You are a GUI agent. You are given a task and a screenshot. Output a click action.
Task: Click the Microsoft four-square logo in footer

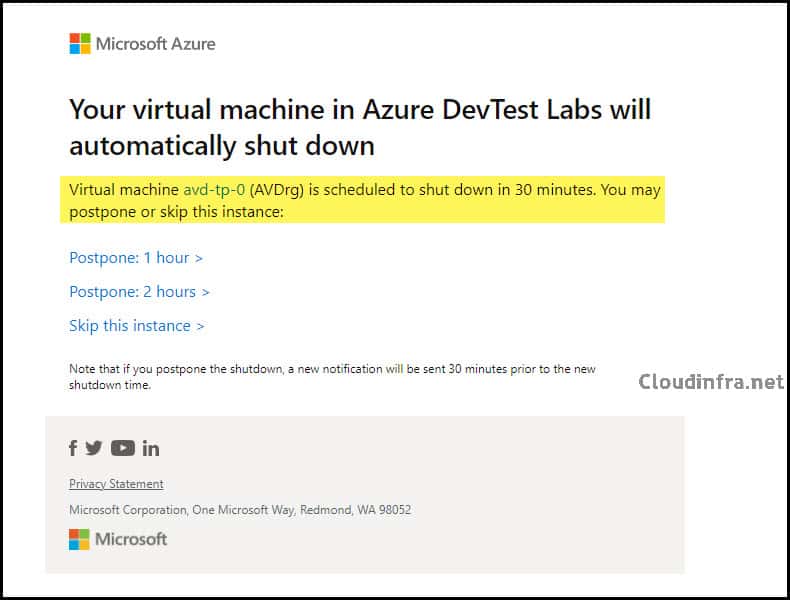point(79,540)
